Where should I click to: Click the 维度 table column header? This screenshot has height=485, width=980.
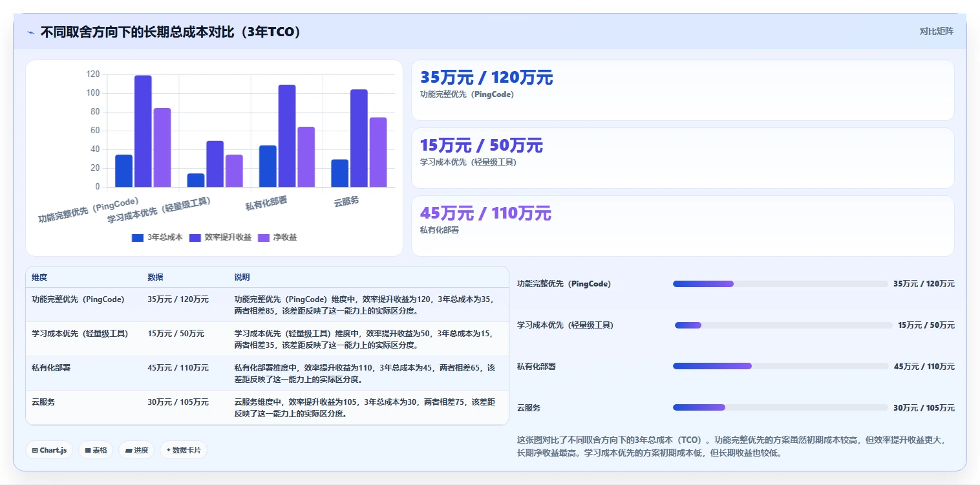tap(39, 277)
